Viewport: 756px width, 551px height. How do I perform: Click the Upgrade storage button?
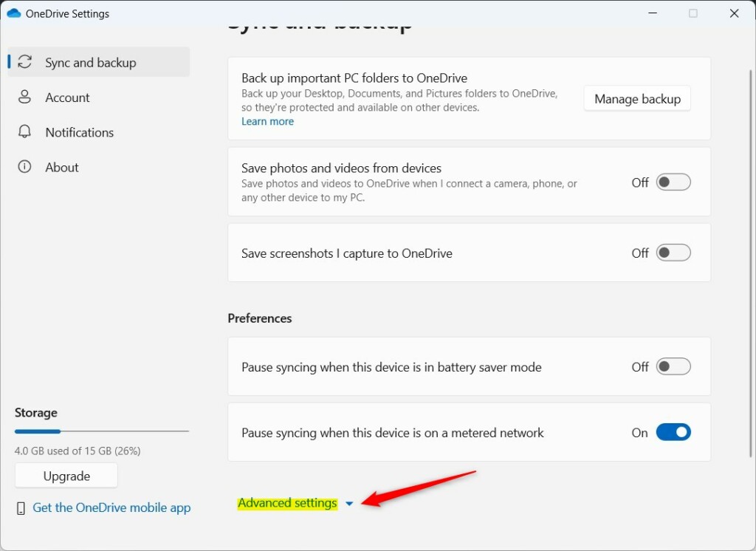pos(66,476)
